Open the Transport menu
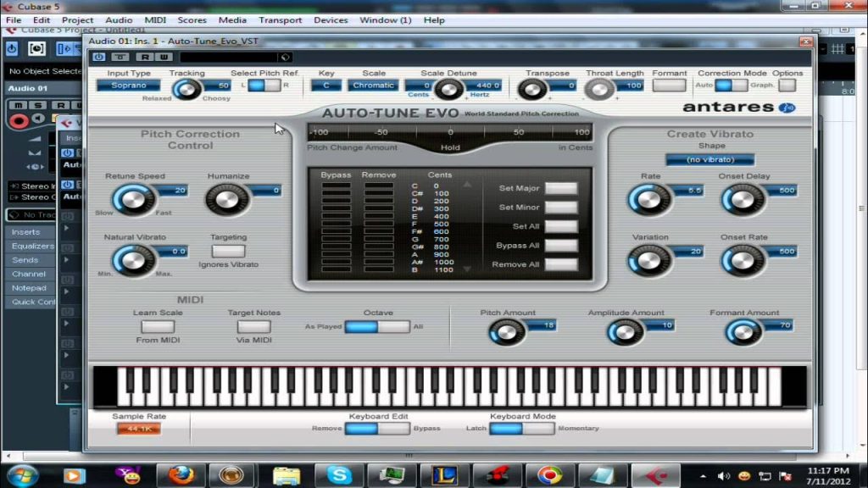Screen dimensions: 868x488 point(280,19)
